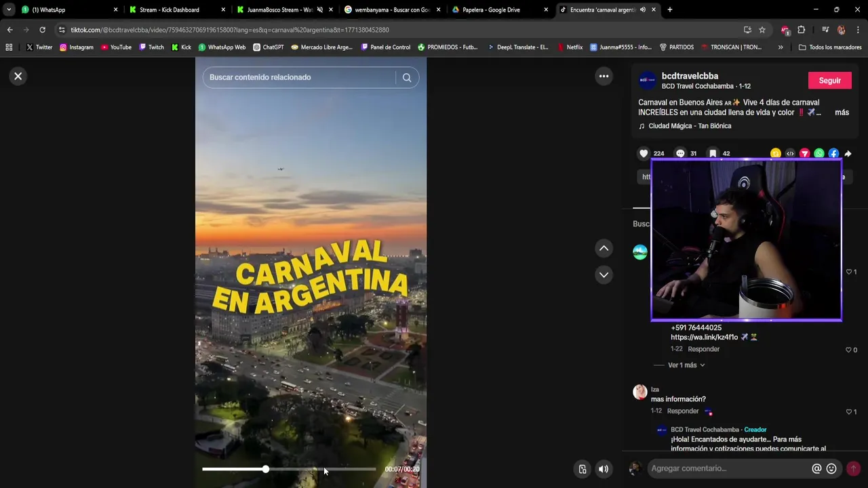Like the 1-22 comment heart showing 0

point(849,350)
